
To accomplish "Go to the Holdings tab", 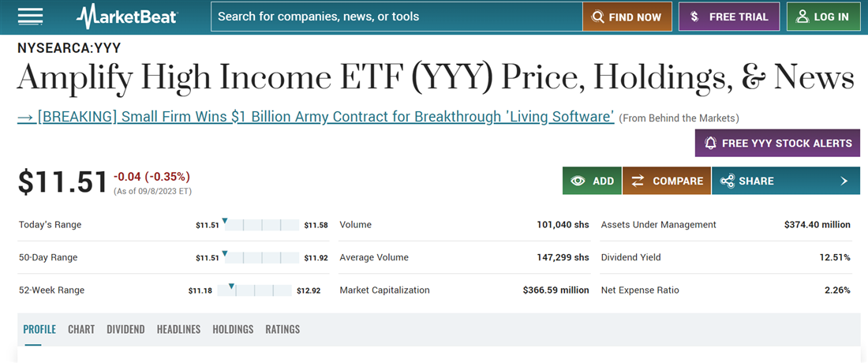I will [233, 329].
